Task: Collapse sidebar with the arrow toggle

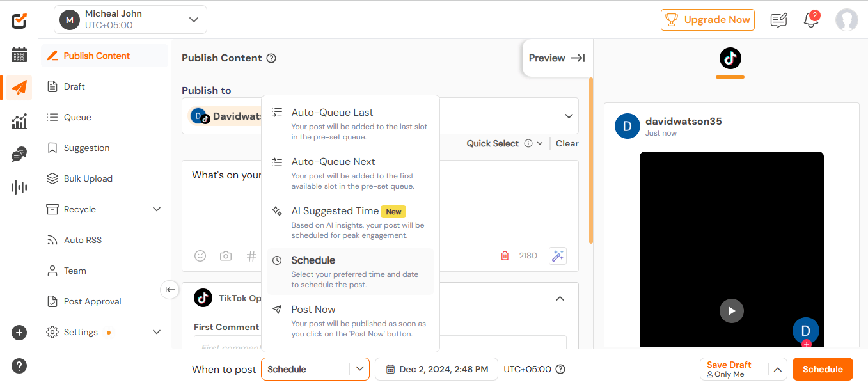Action: 170,290
